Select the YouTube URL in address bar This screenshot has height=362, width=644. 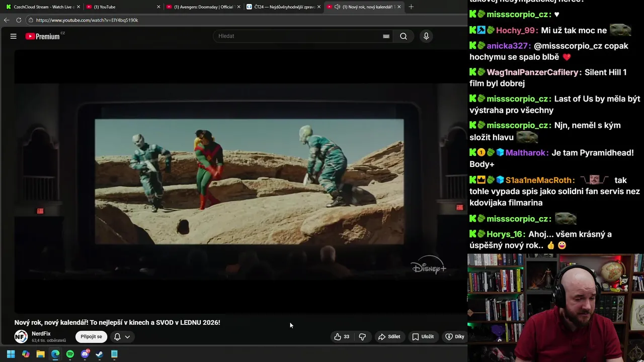87,20
